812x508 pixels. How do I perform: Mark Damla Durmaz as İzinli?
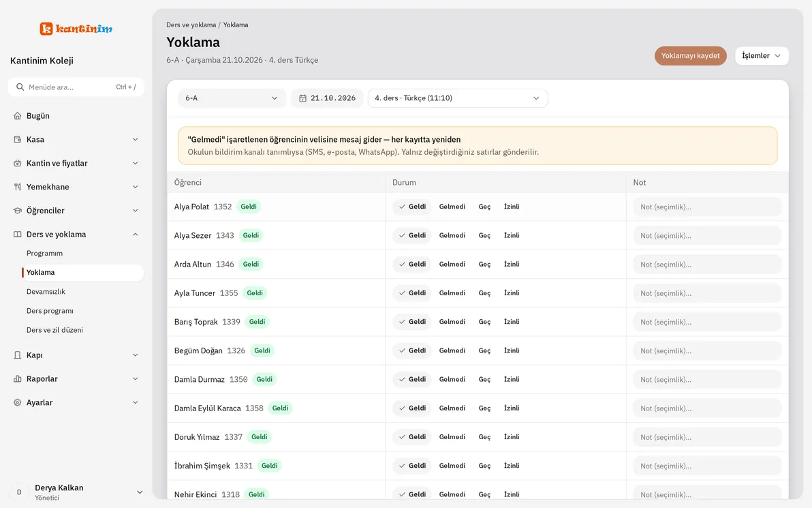(x=512, y=379)
